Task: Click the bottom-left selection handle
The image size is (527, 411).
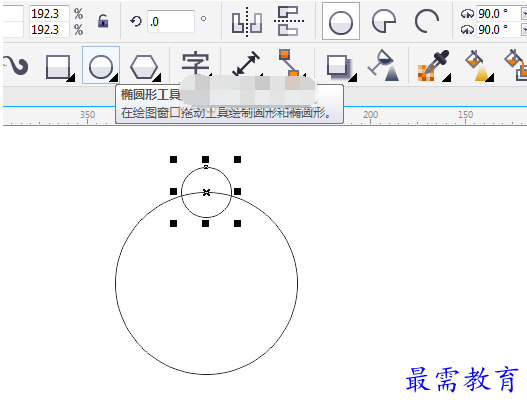Action: point(173,223)
